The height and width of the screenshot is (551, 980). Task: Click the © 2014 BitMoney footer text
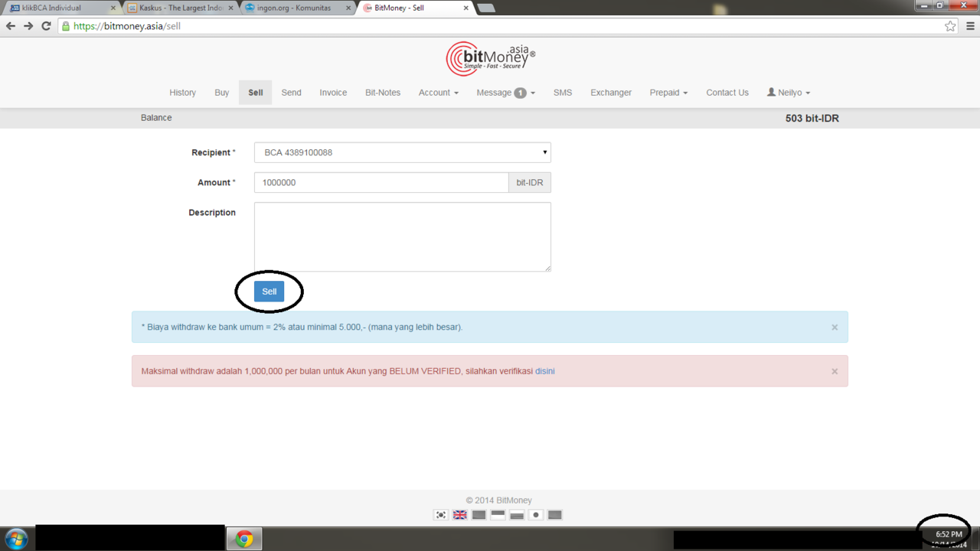point(498,500)
